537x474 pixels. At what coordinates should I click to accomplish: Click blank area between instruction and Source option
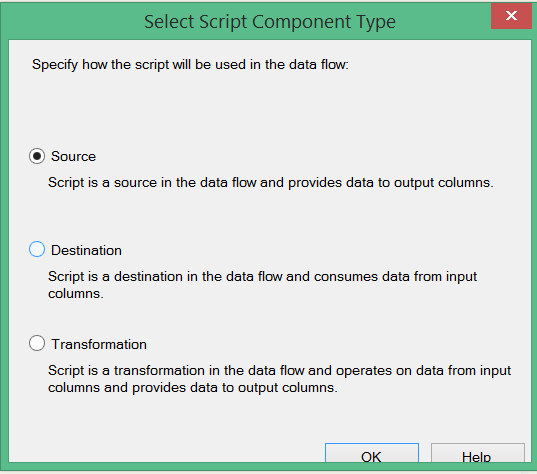[x=267, y=110]
